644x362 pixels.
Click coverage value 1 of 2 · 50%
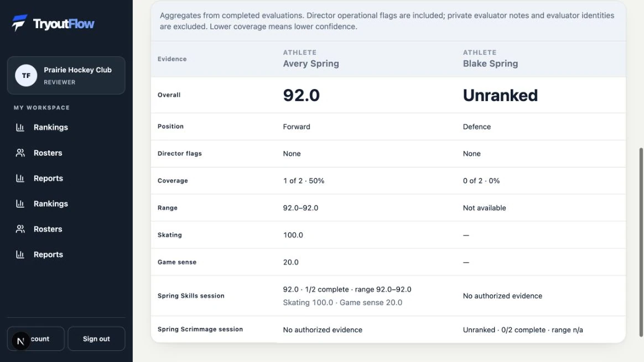(x=304, y=181)
